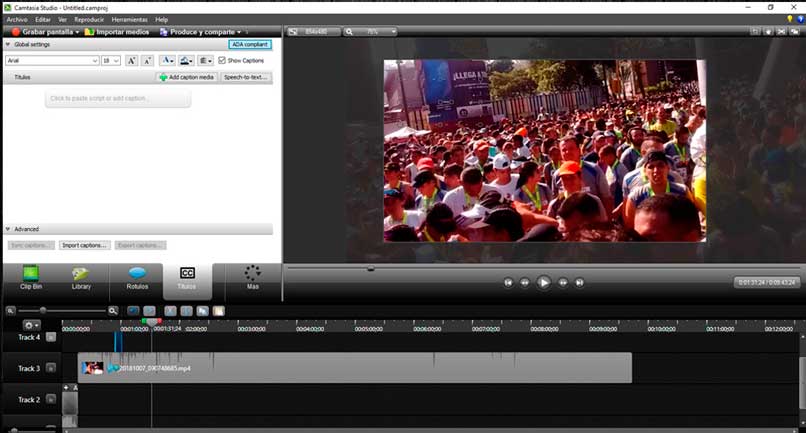Screen dimensions: 806x433
Task: Click the yellow lightbulb tips icon
Action: tap(790, 19)
